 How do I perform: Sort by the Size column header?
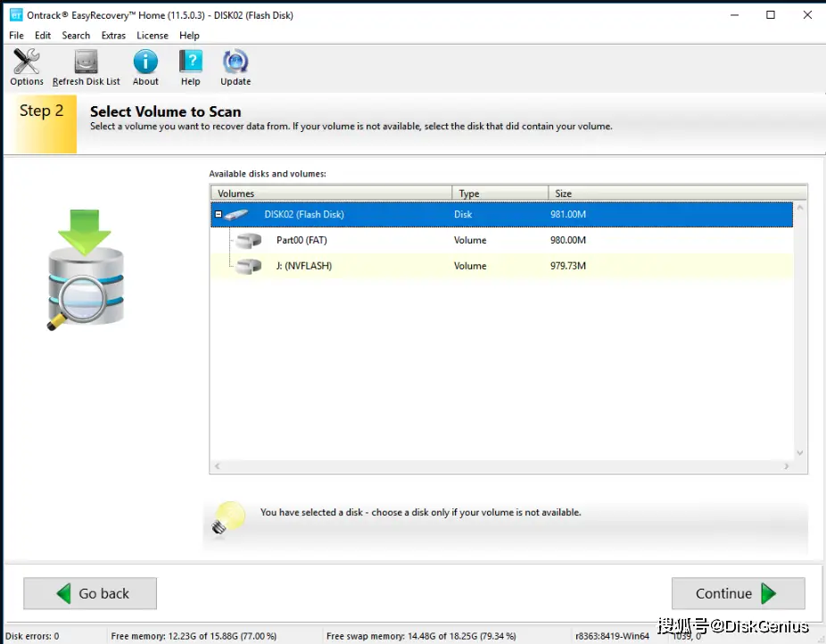point(677,194)
